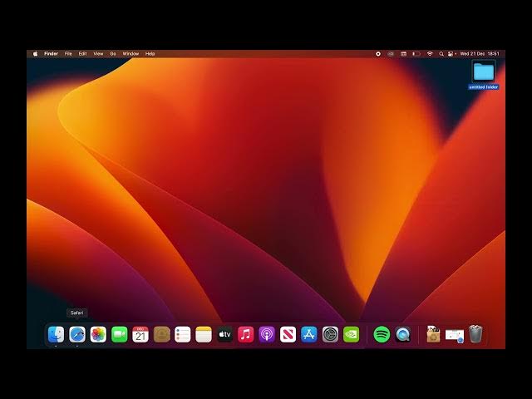Open FaceTime from the Dock
The height and width of the screenshot is (399, 532).
point(120,334)
